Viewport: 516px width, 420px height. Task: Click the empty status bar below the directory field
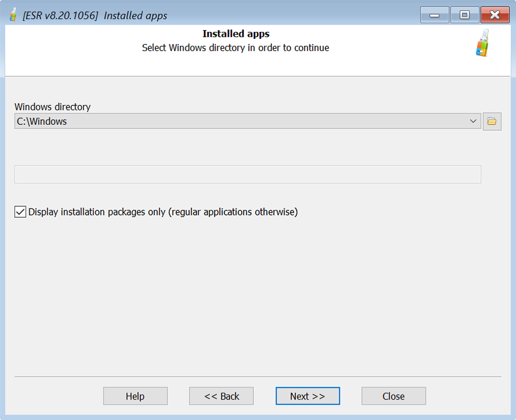247,174
